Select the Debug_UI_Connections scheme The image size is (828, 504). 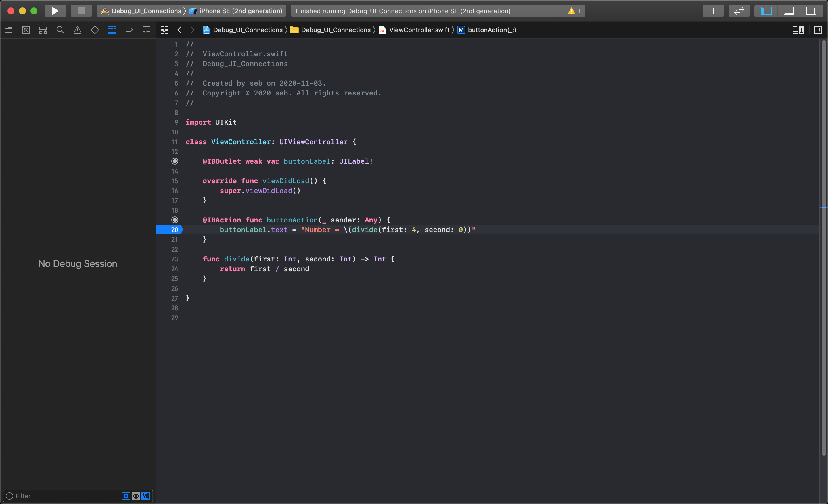(141, 11)
